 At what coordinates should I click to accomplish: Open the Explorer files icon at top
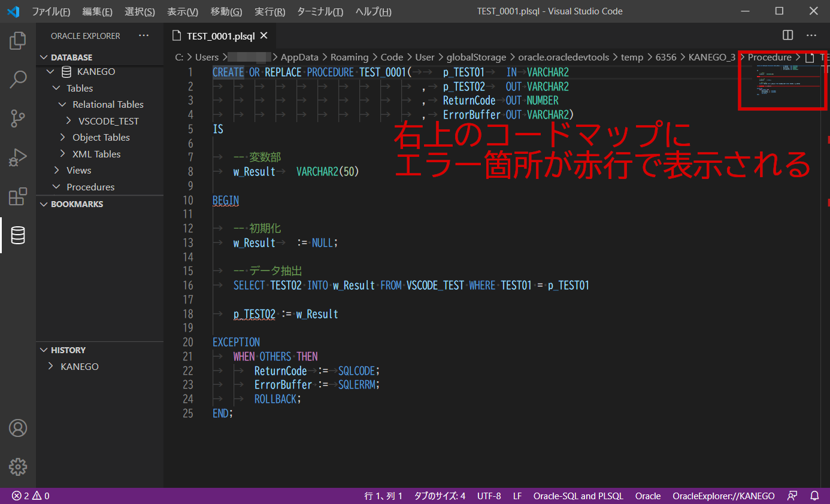(17, 40)
